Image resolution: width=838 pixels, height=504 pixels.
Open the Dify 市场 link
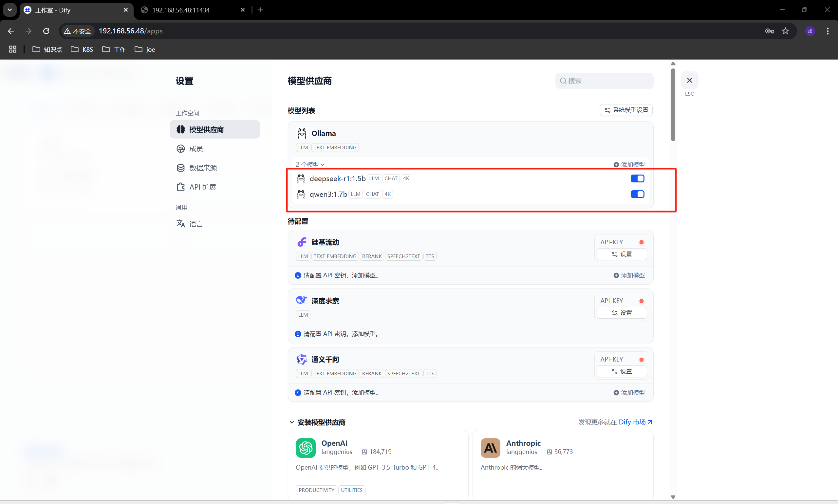tap(635, 422)
